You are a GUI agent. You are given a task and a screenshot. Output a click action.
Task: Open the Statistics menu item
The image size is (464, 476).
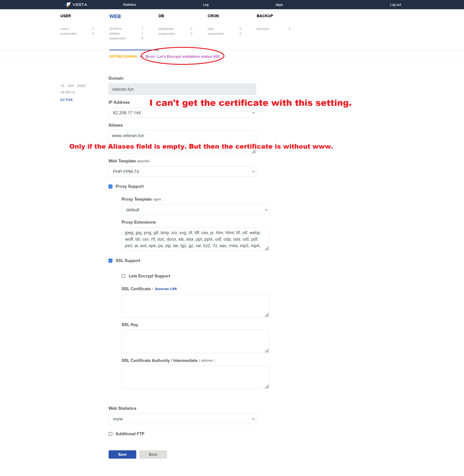coord(129,5)
